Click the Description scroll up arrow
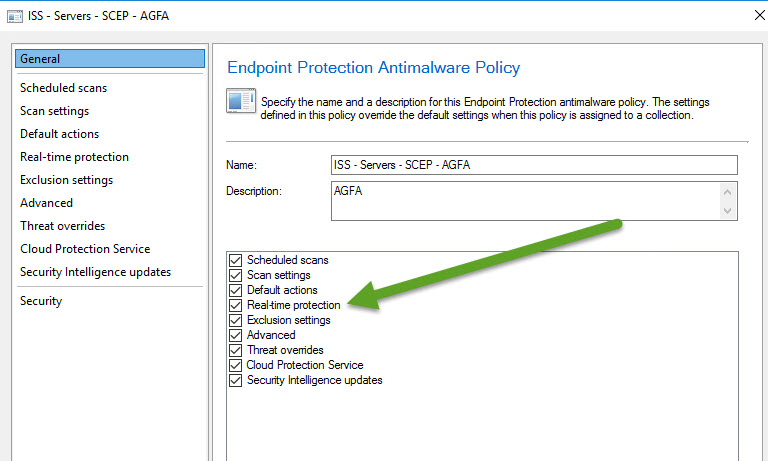The image size is (768, 461). [727, 192]
